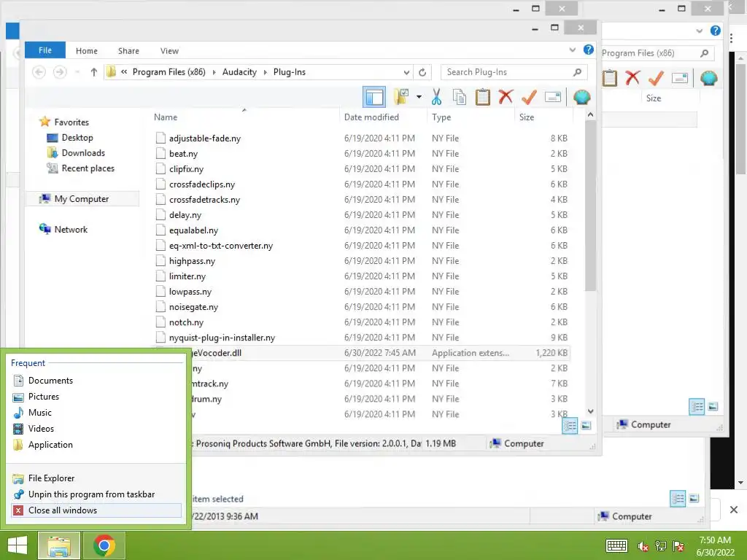Click the search magnifier in Plug-Ins search box
The width and height of the screenshot is (747, 560).
577,72
